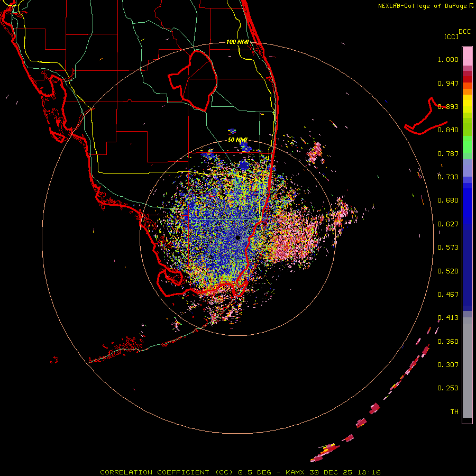Screen dimensions: 476x476
Task: Click the 100 NMI range ring label
Action: [x=237, y=42]
